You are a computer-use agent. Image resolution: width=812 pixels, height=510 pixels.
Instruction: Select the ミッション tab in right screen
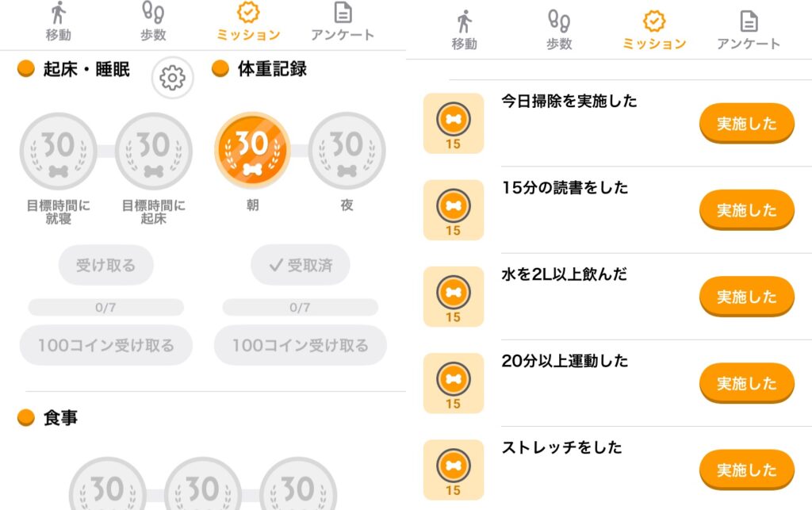click(654, 31)
